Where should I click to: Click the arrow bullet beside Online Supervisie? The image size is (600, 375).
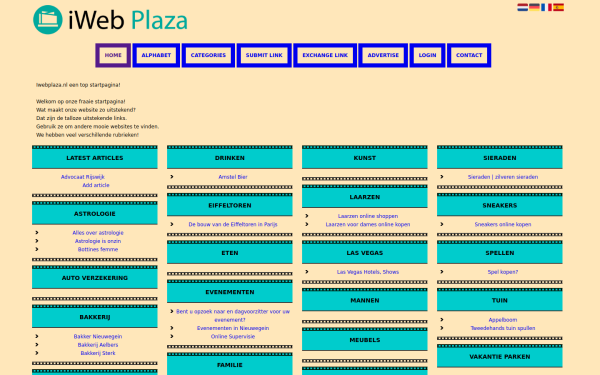click(x=172, y=336)
